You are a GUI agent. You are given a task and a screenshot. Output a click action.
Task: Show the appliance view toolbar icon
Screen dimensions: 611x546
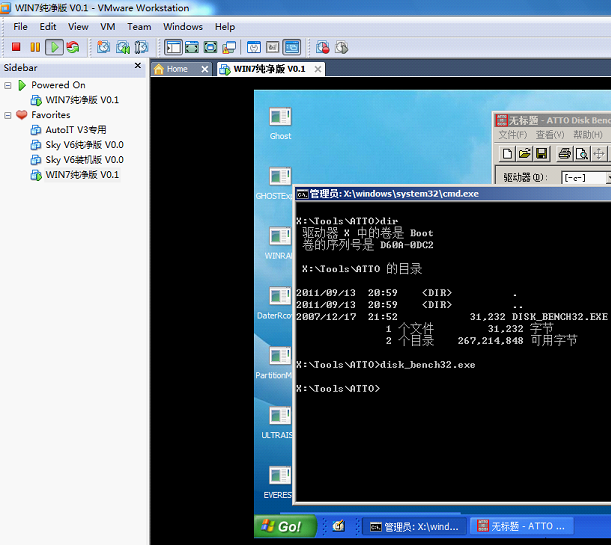[273, 47]
